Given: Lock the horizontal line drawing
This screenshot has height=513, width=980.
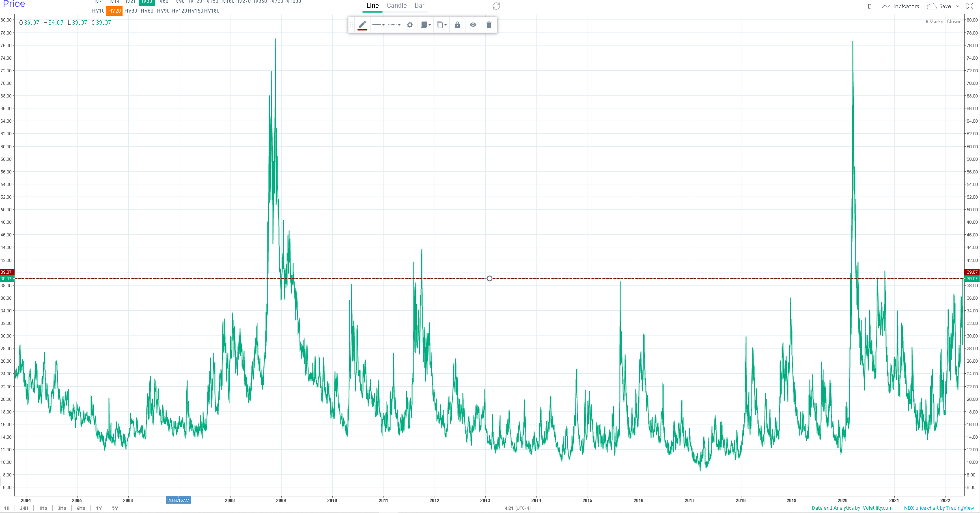Looking at the screenshot, I should (457, 25).
